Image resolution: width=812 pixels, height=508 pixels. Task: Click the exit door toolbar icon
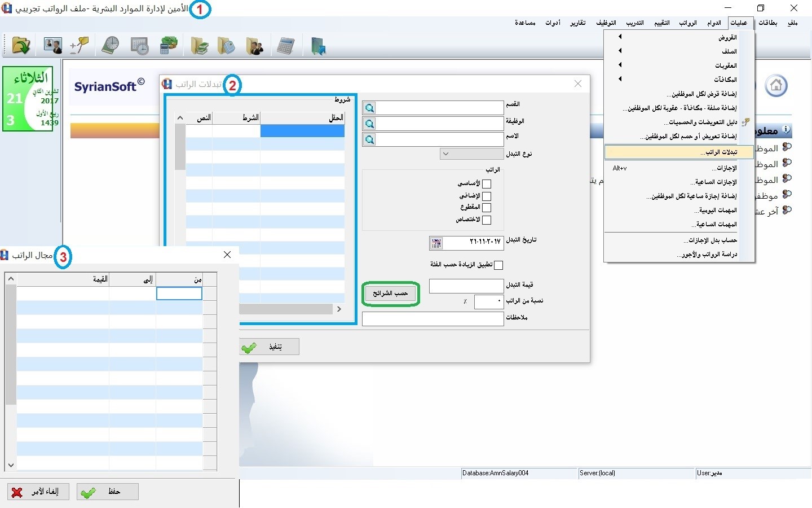click(x=318, y=46)
